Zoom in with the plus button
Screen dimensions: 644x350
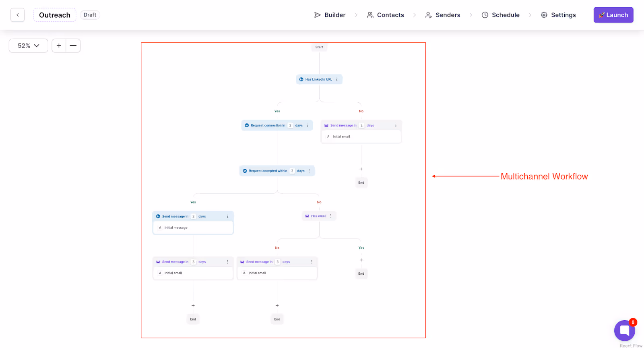(59, 46)
